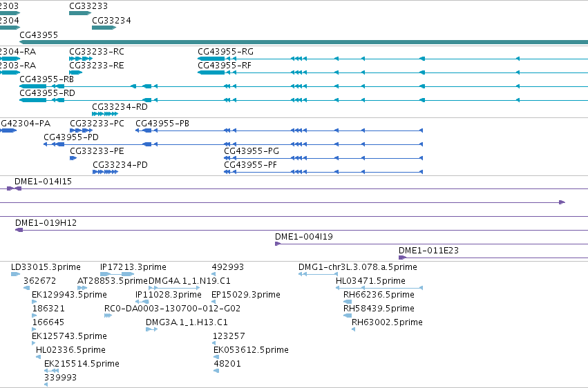
Task: Select protein CG43955-PG
Action: (x=252, y=151)
